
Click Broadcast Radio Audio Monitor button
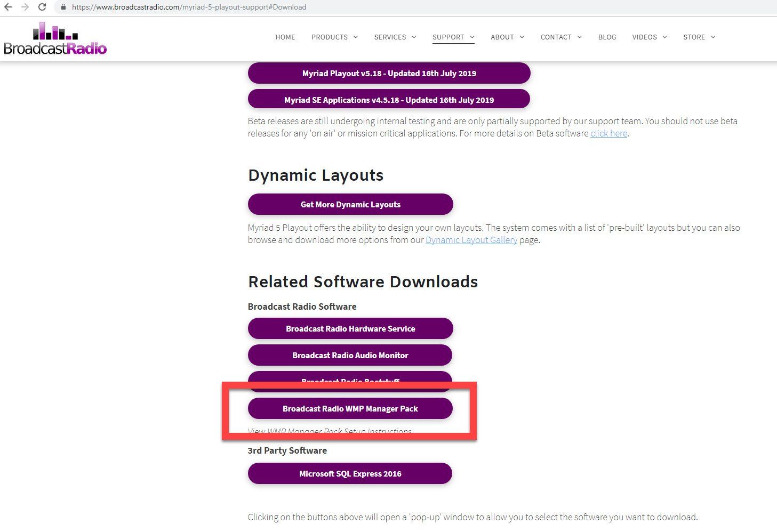(x=350, y=355)
